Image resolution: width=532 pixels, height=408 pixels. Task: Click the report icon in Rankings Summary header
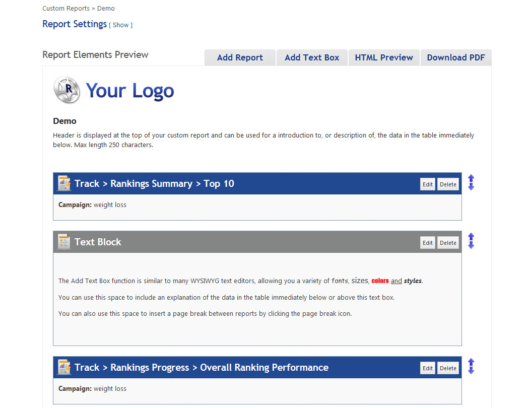point(64,183)
